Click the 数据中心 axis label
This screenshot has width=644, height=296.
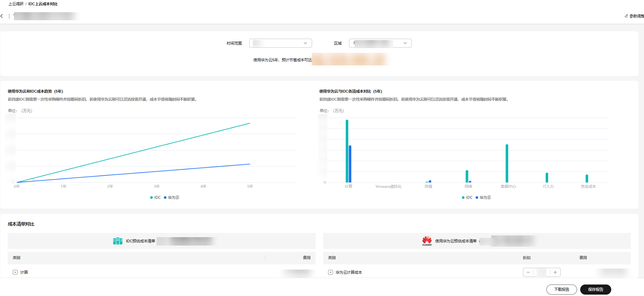pos(508,187)
